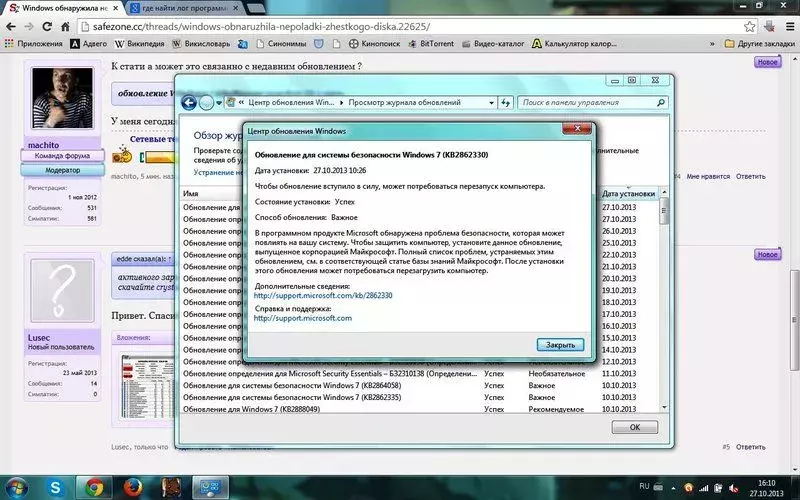Open the http://support.microsoft.com help link
Image resolution: width=800 pixels, height=500 pixels.
coord(303,318)
